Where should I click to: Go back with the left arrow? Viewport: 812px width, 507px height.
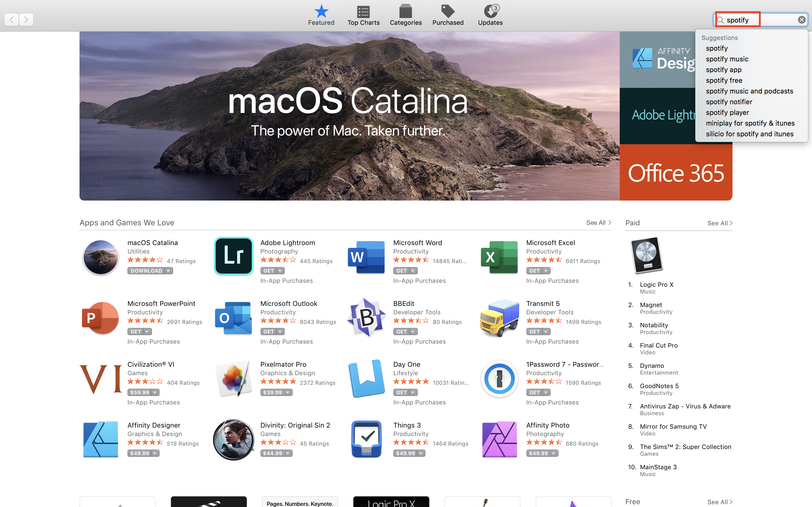pyautogui.click(x=12, y=20)
